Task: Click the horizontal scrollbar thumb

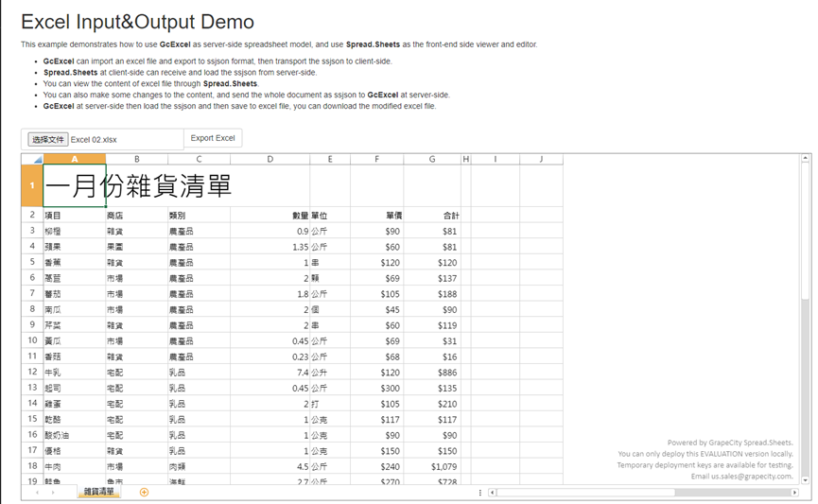Action: [x=586, y=492]
